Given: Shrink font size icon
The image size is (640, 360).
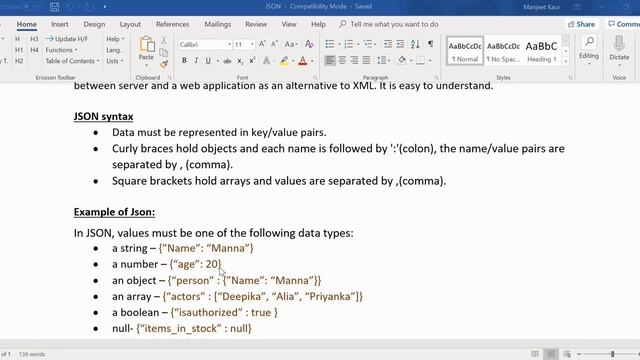Looking at the screenshot, I should click(275, 44).
